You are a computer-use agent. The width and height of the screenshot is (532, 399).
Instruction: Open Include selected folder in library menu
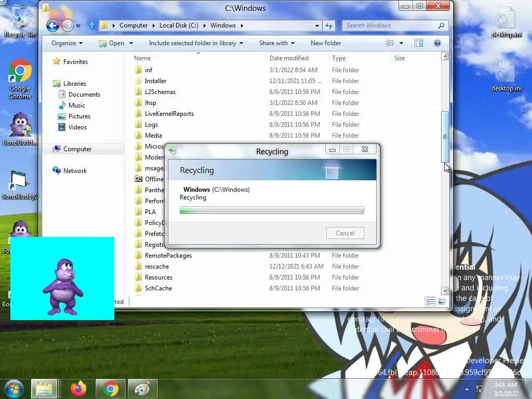pyautogui.click(x=196, y=43)
